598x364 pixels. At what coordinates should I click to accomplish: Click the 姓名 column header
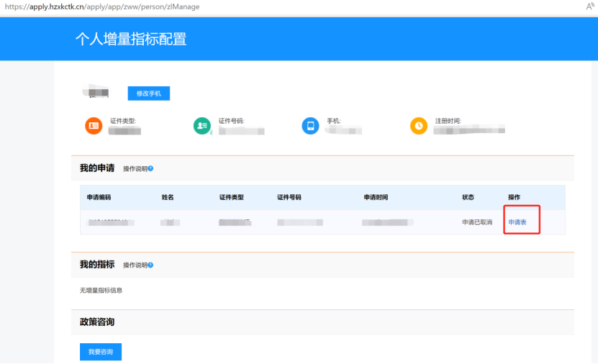tap(168, 197)
